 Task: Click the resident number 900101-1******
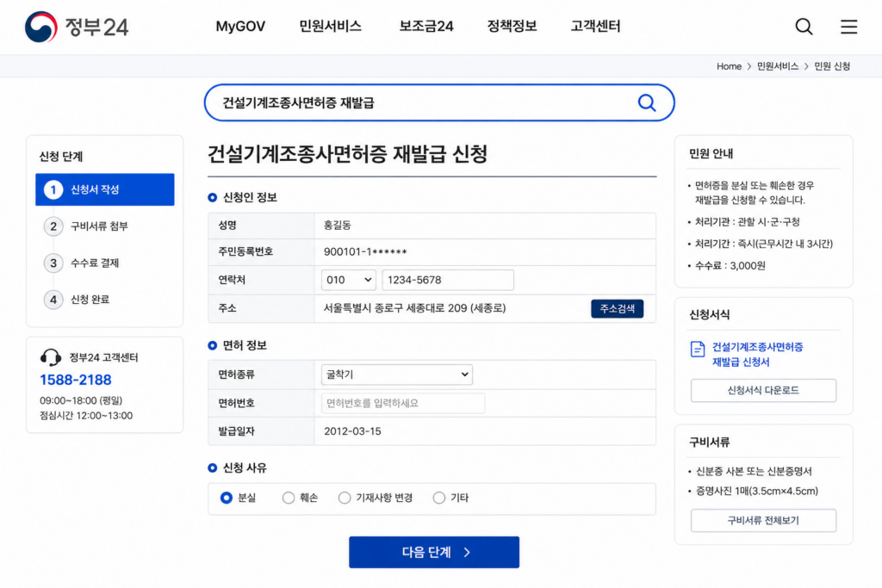[365, 252]
